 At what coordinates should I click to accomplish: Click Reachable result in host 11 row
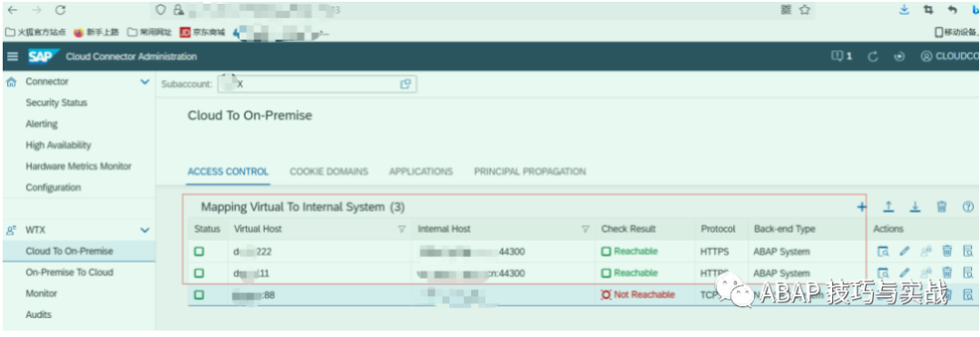630,273
